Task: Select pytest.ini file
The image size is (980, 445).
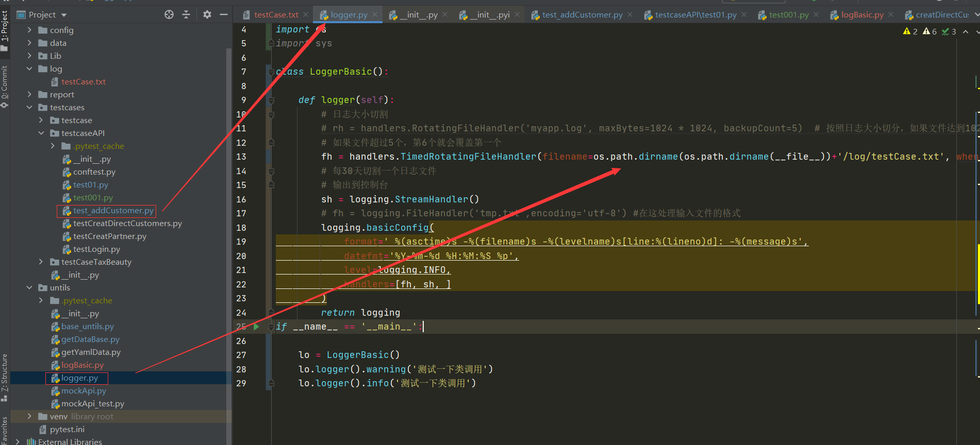Action: coord(67,429)
